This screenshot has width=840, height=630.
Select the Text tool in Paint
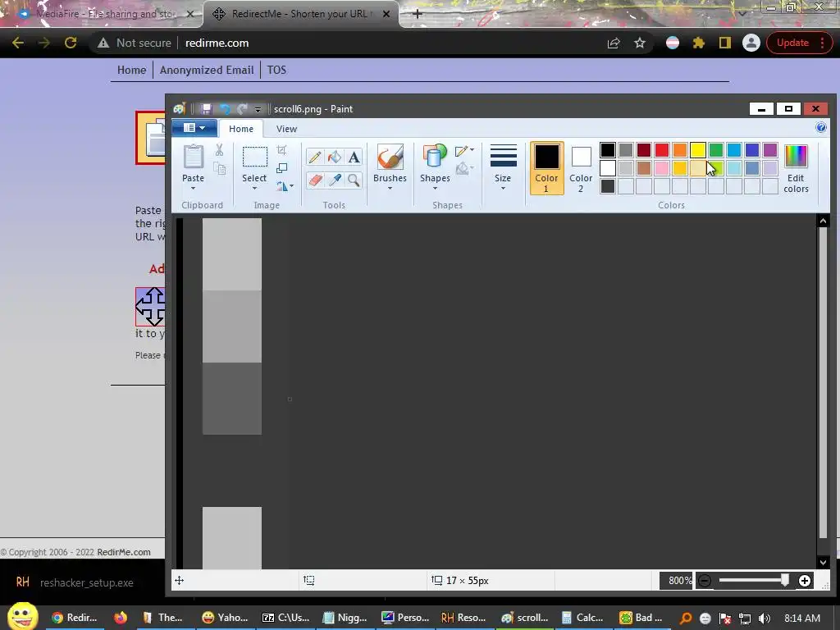point(354,157)
